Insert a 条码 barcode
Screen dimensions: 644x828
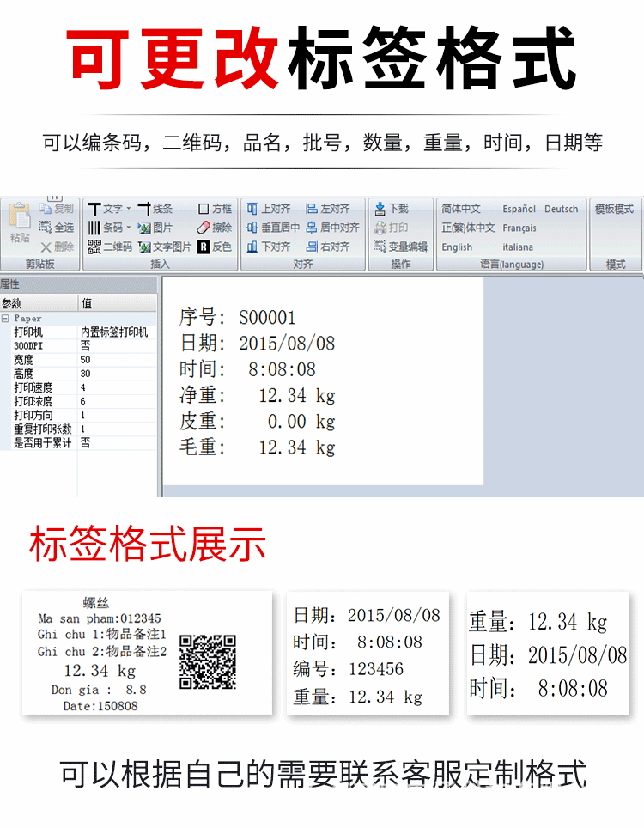[105, 228]
